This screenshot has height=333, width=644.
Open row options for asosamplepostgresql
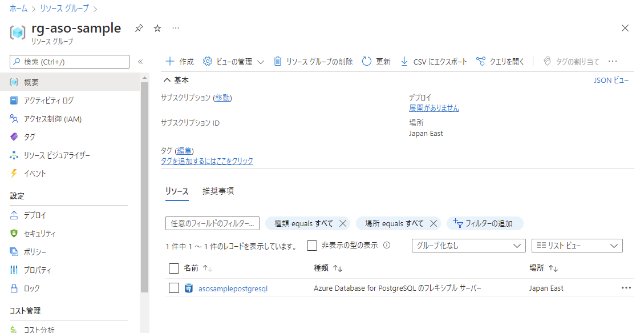[626, 288]
